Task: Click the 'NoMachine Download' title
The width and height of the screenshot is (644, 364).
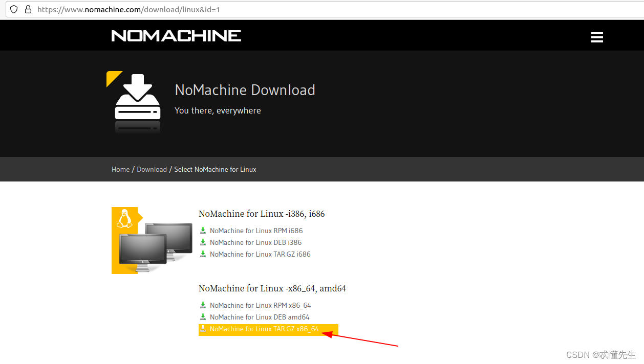Action: (245, 90)
